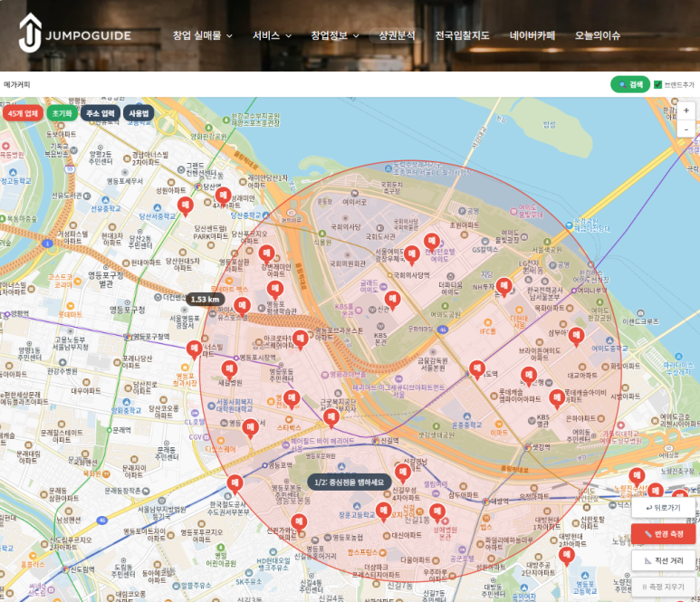Viewport: 700px width, 602px height.
Task: Click the 1.53 km distance label
Action: pyautogui.click(x=205, y=299)
